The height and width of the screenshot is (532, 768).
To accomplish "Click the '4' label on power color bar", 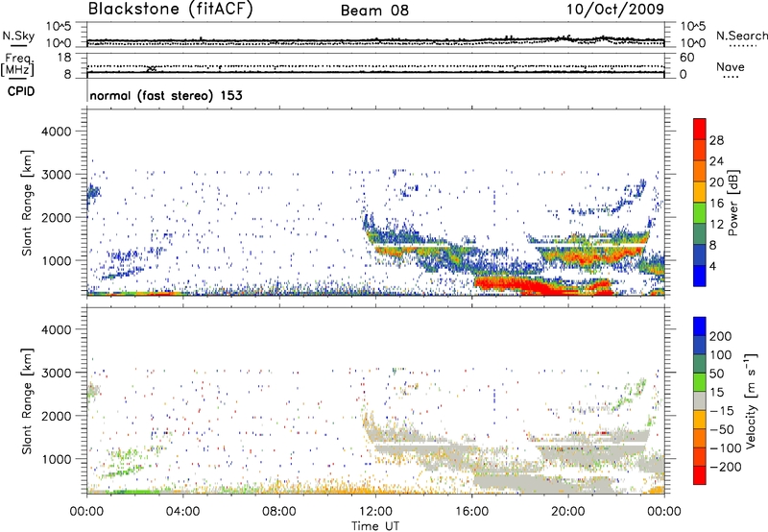I will (x=712, y=266).
